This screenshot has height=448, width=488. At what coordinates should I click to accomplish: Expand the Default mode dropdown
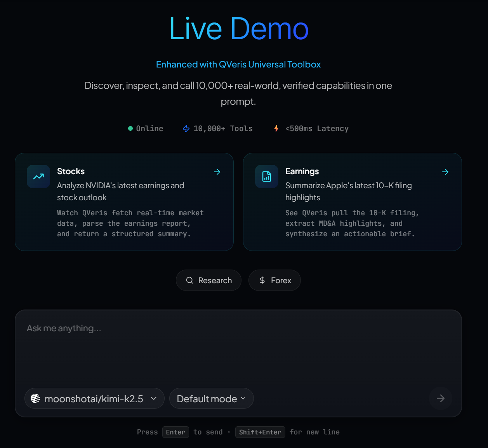pos(211,398)
